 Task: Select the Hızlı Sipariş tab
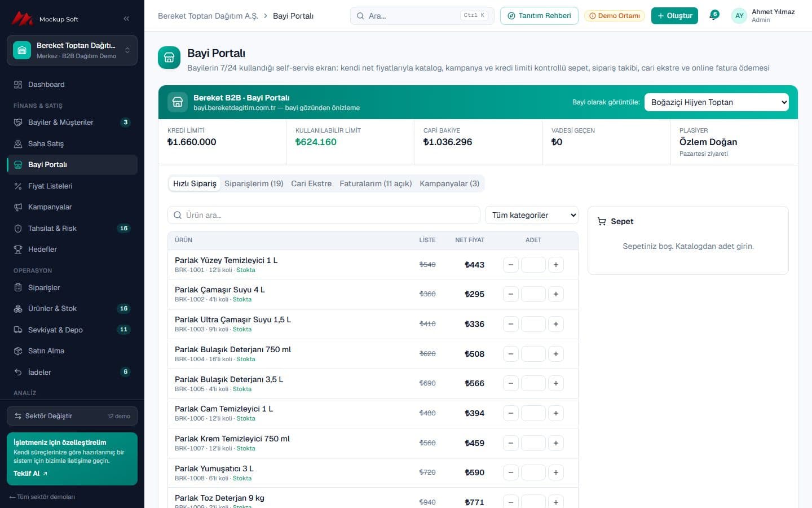click(195, 183)
